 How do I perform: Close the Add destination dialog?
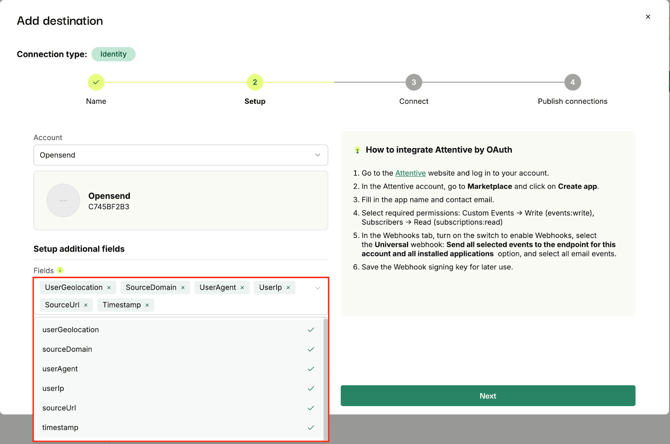click(x=647, y=17)
